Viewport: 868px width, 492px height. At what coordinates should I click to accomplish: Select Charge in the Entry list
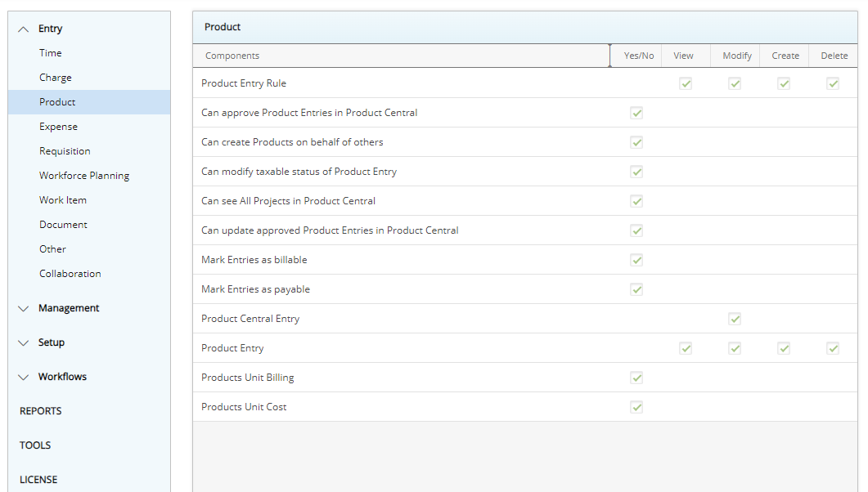click(56, 78)
